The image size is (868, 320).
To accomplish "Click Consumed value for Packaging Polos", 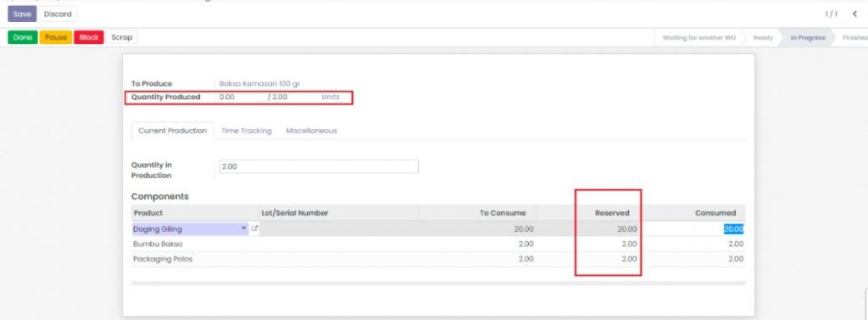I will click(736, 259).
